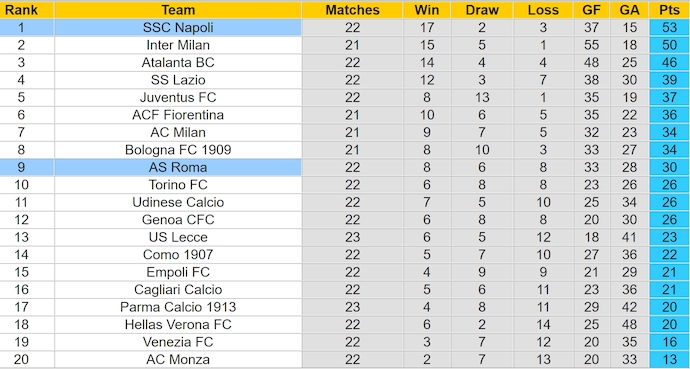The image size is (690, 369).
Task: Select the Matches column header
Action: coord(352,10)
